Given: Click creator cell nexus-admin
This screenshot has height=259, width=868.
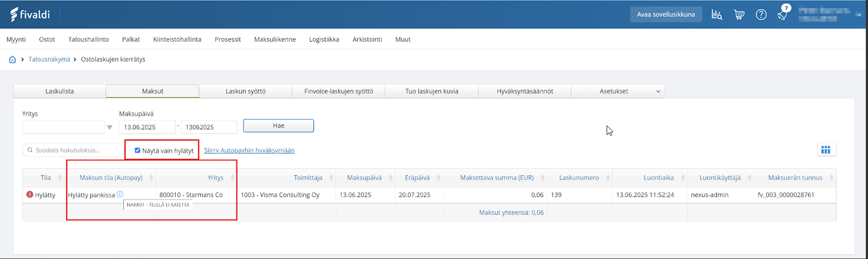Looking at the screenshot, I should (x=709, y=195).
